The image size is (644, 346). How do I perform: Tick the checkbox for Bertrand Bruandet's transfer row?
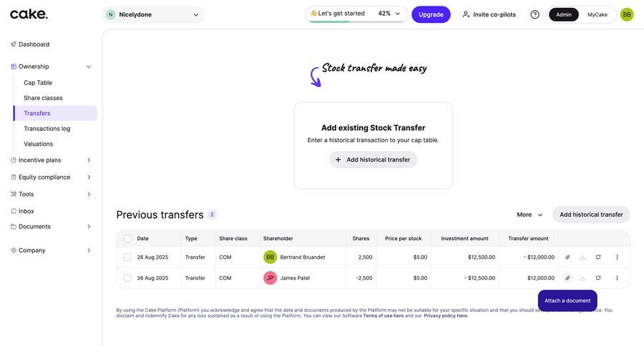pyautogui.click(x=127, y=257)
